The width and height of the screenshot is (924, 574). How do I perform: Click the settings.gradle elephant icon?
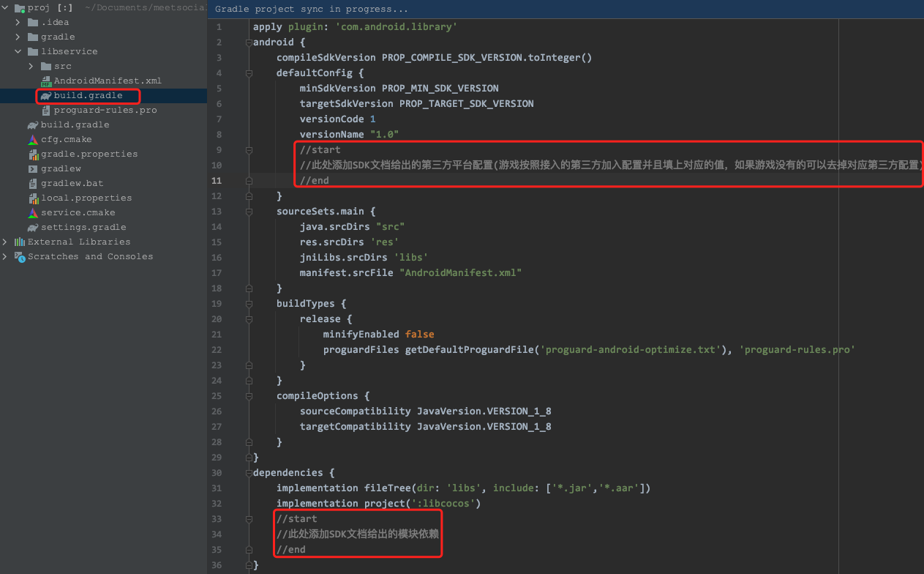pyautogui.click(x=33, y=227)
